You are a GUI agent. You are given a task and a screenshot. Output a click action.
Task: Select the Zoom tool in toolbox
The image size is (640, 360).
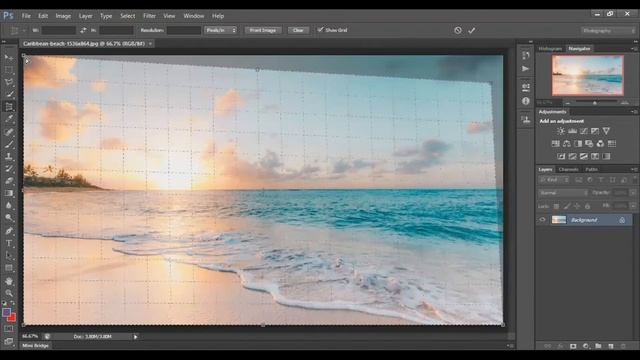point(9,293)
